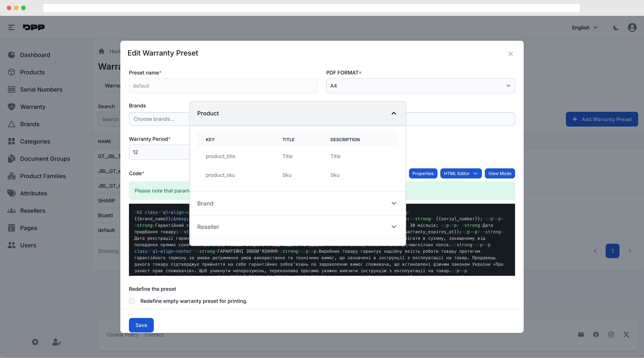Switch to View Mode
This screenshot has width=644, height=358.
(x=500, y=173)
